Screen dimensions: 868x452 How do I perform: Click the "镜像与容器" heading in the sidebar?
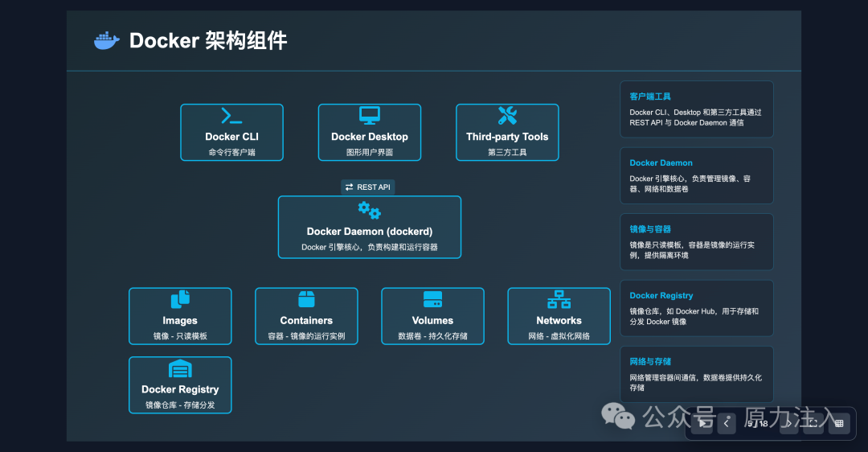(650, 229)
